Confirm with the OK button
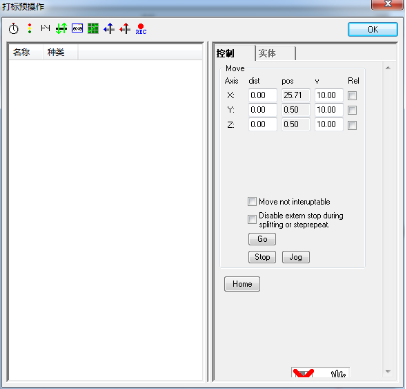 373,30
